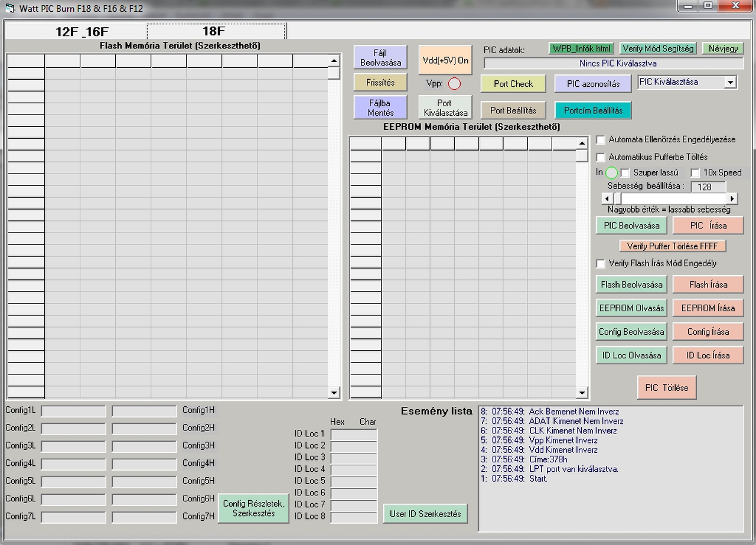Toggle Verify Flash Írás Mód Engedély
756x545 pixels.
[601, 263]
